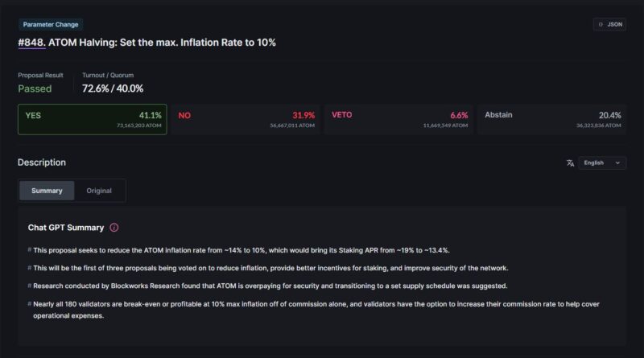Switch to the Original description tab

99,191
